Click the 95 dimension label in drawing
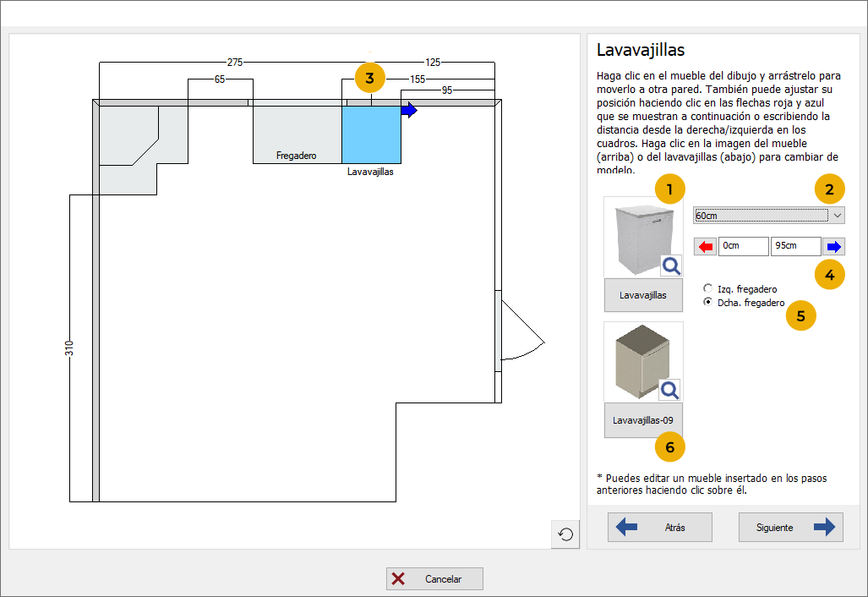Screen dimensions: 868x597 point(447,90)
